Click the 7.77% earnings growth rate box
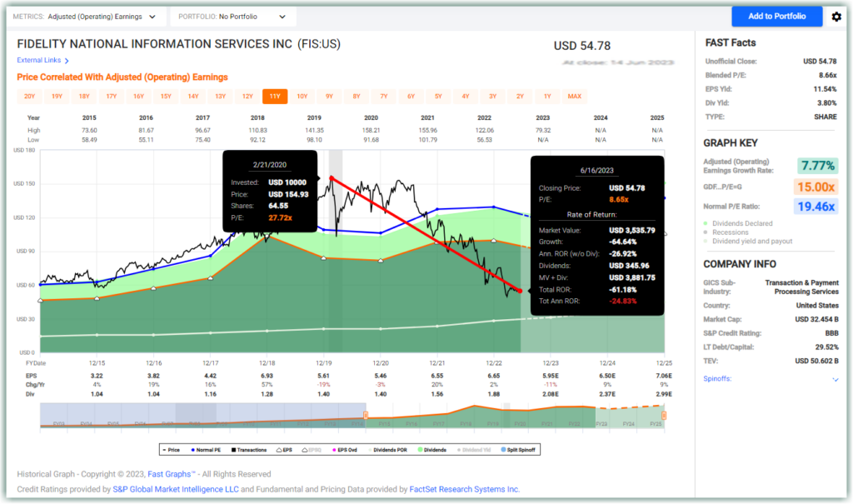Viewport: 853px width, 504px height. 817,166
